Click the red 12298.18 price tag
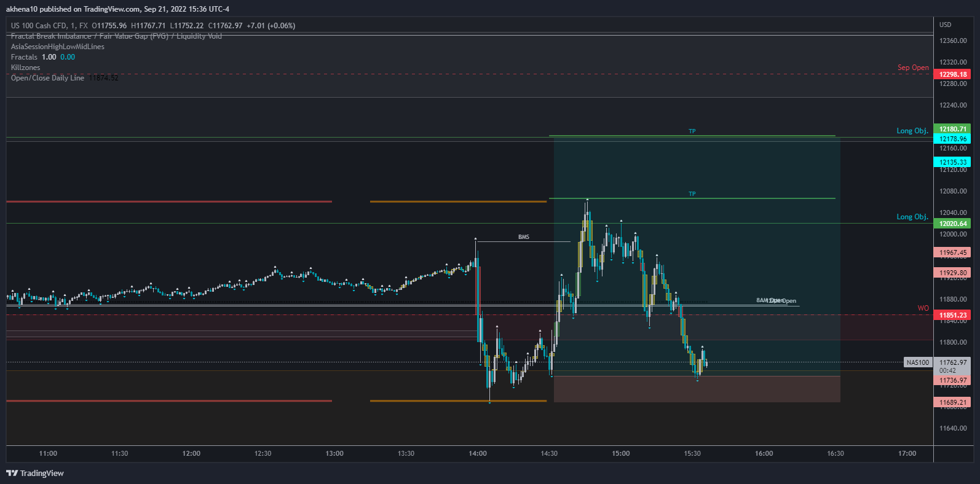The image size is (980, 484). 952,74
